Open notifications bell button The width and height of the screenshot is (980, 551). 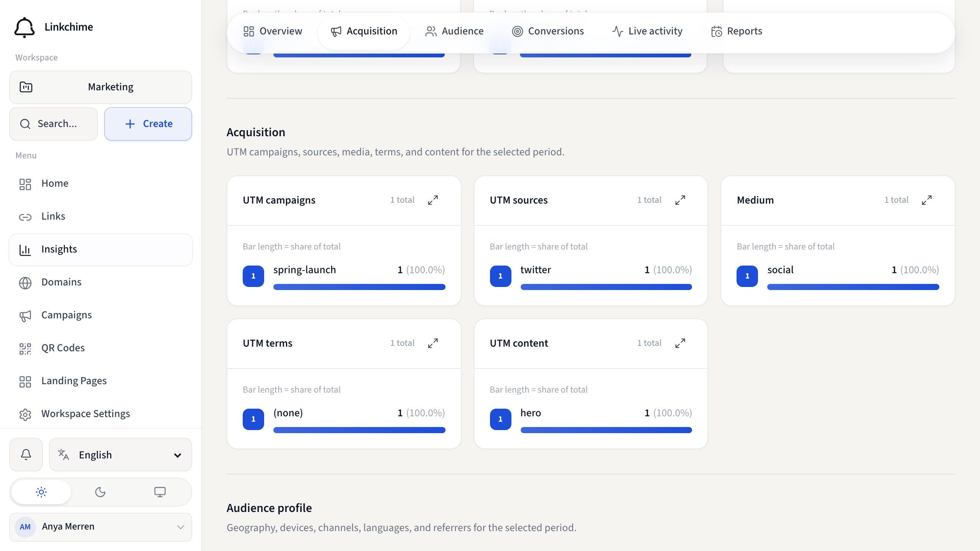coord(26,455)
